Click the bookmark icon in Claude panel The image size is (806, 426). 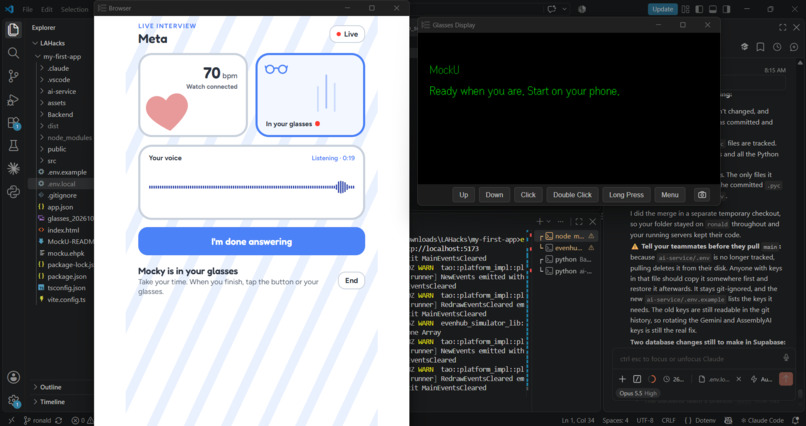760,47
